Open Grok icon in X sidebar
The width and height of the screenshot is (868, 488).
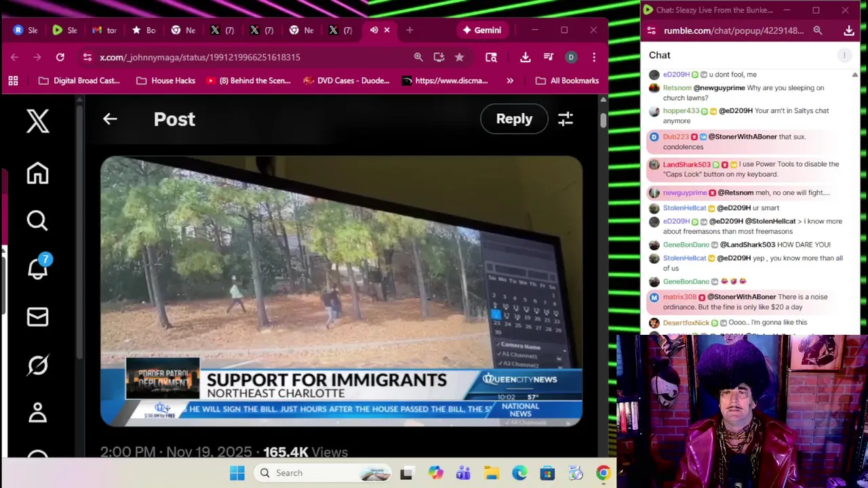point(37,365)
